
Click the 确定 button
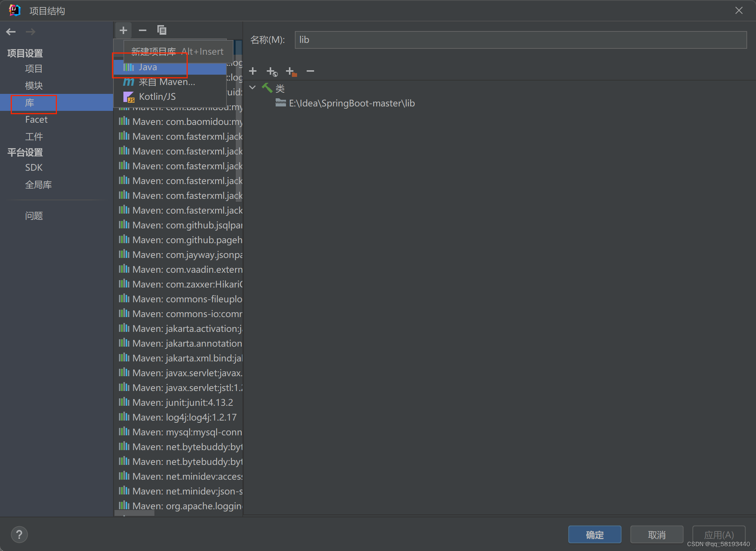coord(595,534)
